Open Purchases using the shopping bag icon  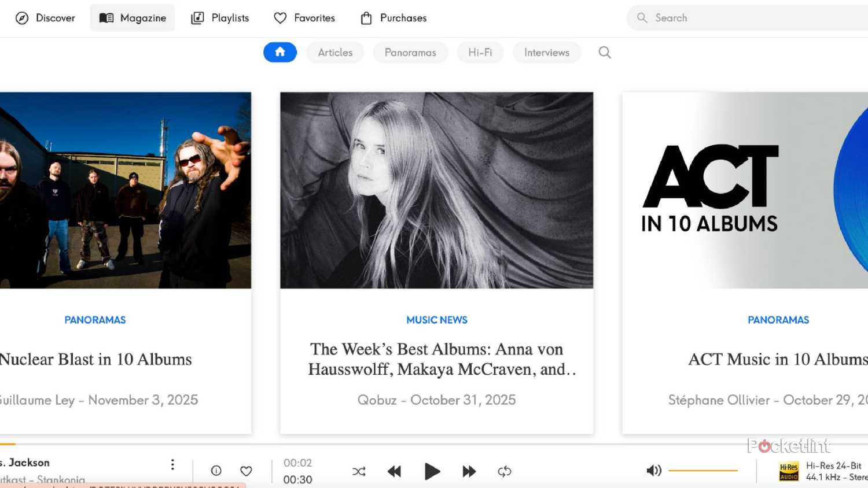(365, 18)
